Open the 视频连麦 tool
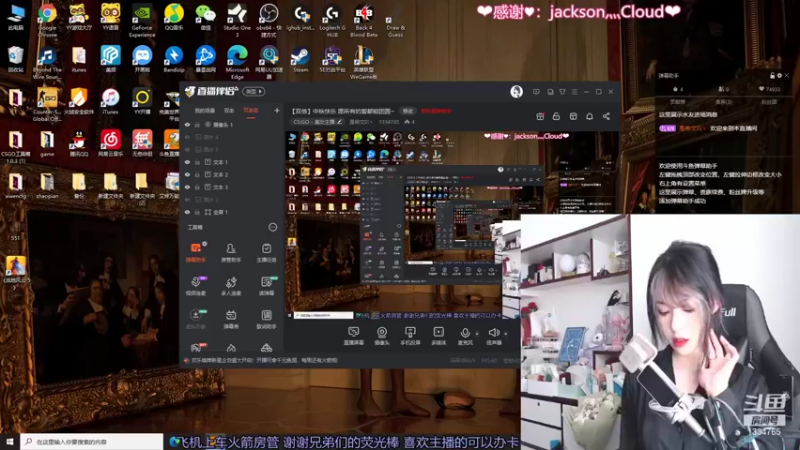 click(196, 286)
